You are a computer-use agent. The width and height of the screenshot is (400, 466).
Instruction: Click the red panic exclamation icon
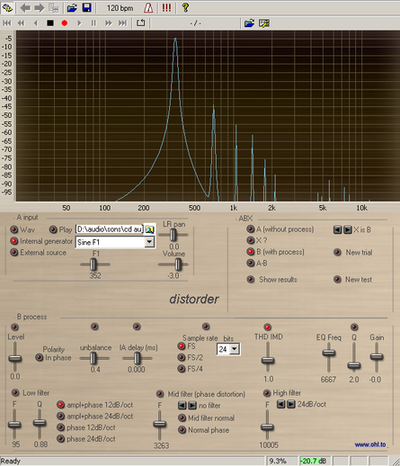pos(167,8)
